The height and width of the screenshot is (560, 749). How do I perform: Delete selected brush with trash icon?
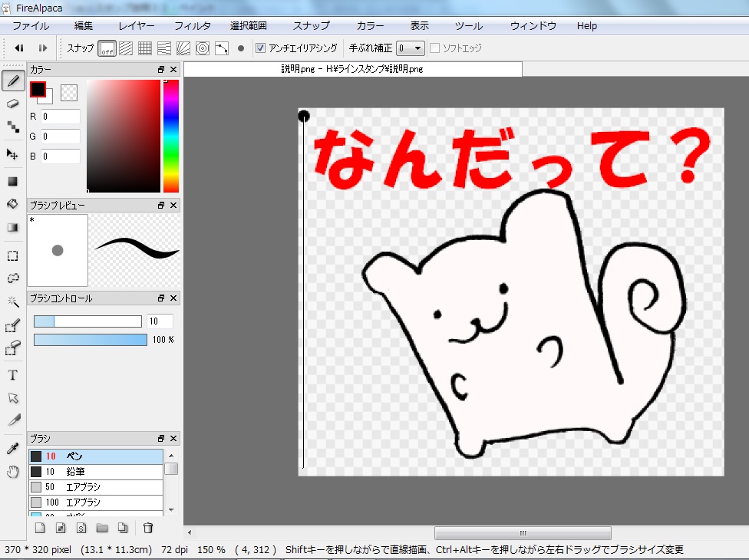pos(147,528)
